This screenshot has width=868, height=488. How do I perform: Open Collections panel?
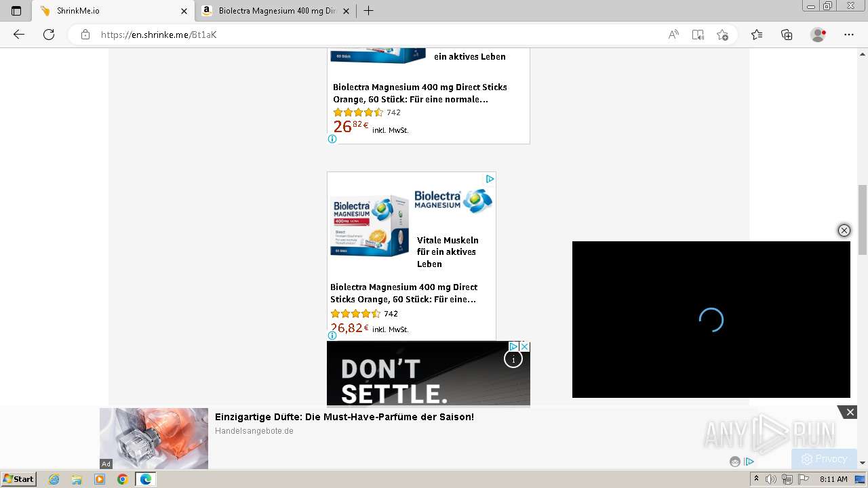pyautogui.click(x=787, y=35)
